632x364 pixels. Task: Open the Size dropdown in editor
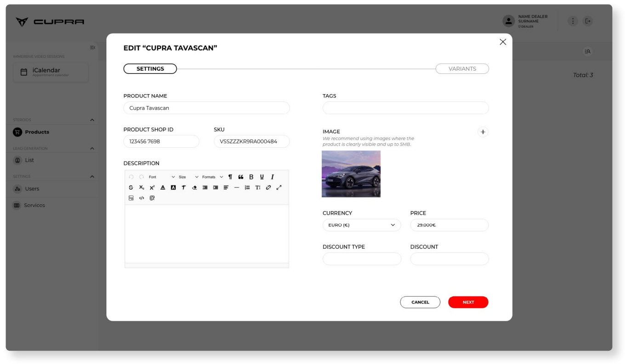tap(188, 177)
